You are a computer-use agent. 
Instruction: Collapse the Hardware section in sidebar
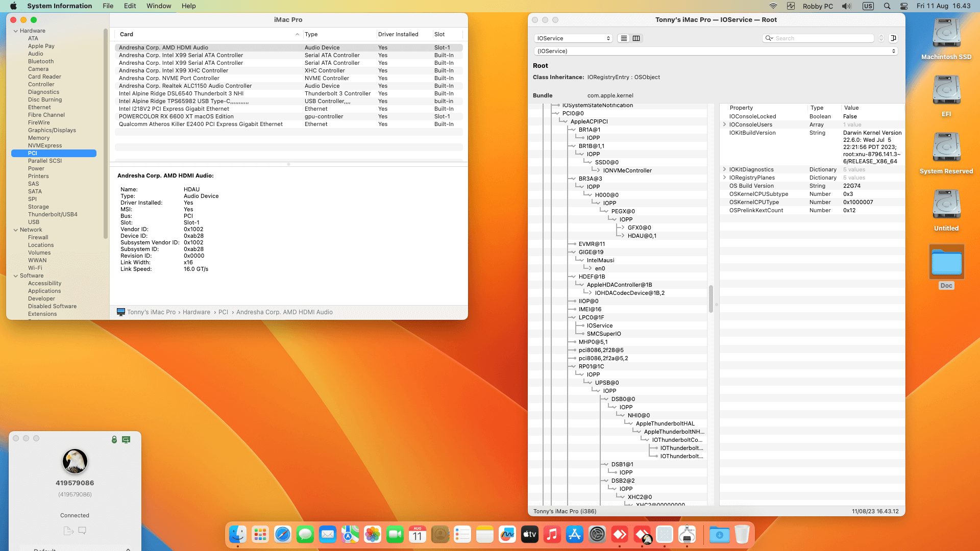tap(16, 31)
